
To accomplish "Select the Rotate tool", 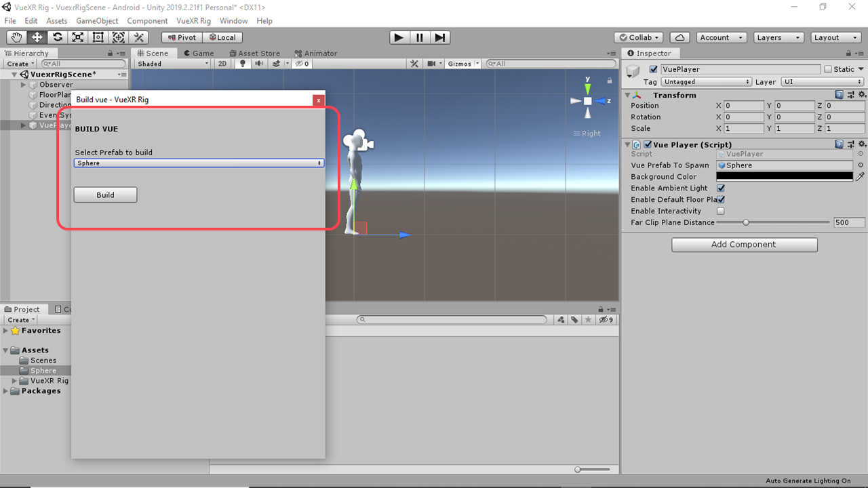I will coord(58,37).
